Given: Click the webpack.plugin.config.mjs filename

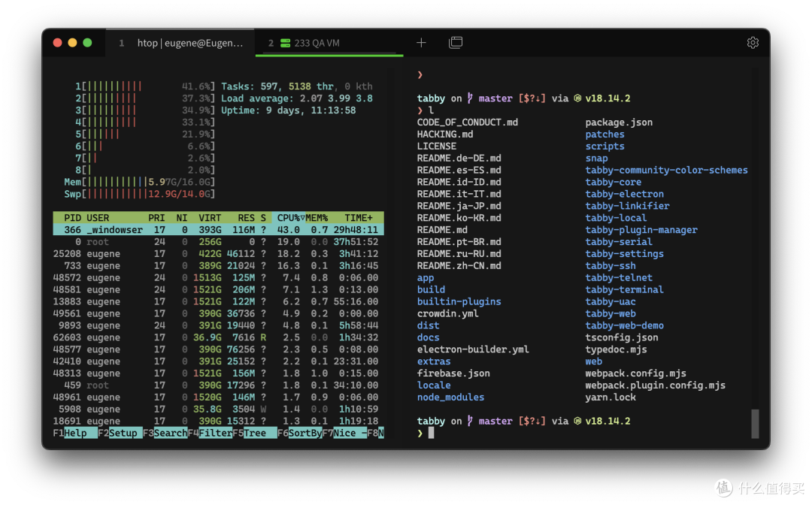Looking at the screenshot, I should (655, 386).
